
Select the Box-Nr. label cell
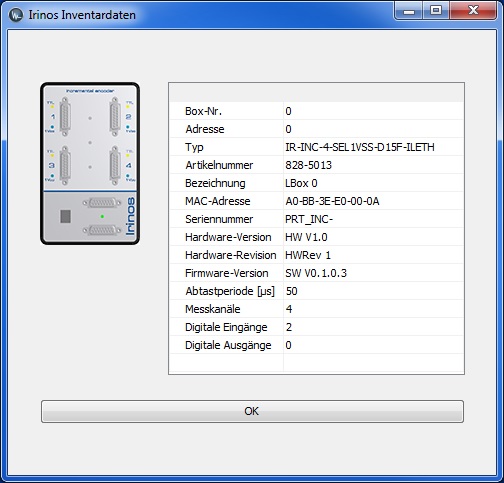click(227, 111)
